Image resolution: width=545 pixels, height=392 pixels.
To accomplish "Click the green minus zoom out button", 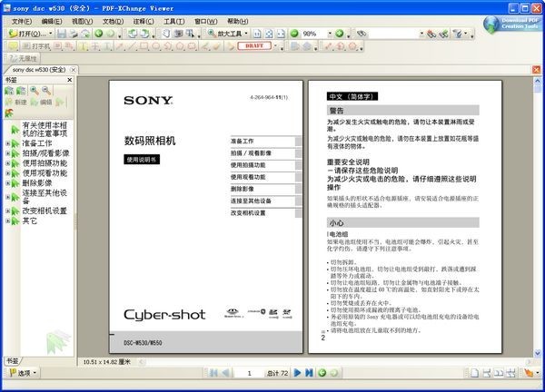I will 294,34.
